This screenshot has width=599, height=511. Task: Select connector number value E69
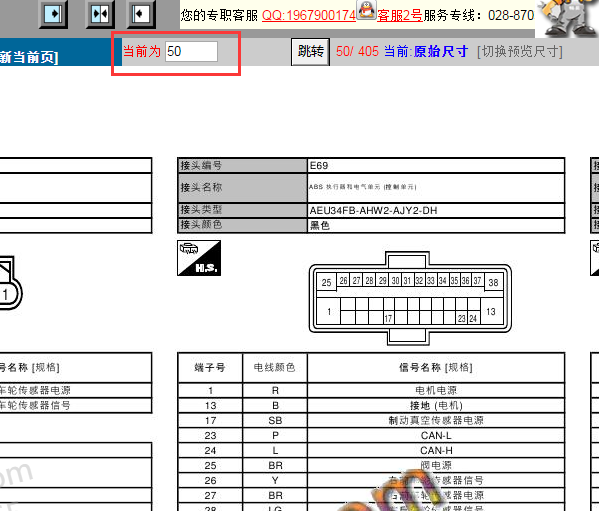click(319, 166)
